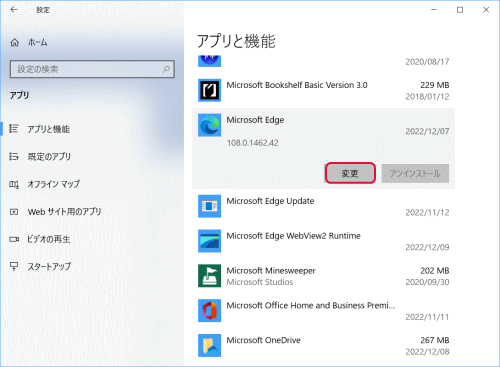Open 既定のアプリ in the sidebar

tap(49, 156)
